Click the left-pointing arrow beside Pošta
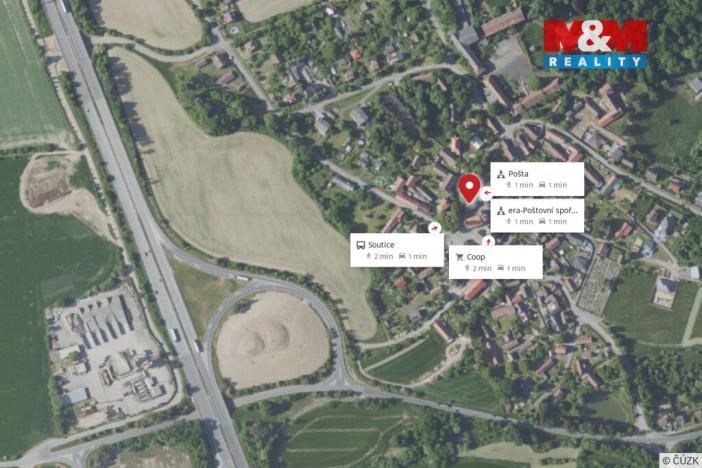The height and width of the screenshot is (468, 702). (487, 193)
